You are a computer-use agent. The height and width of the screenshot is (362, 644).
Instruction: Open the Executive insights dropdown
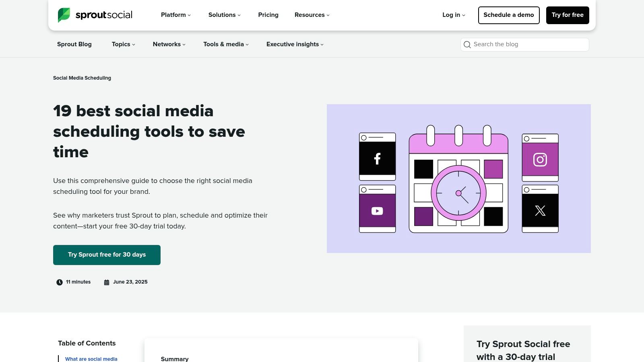tap(295, 44)
